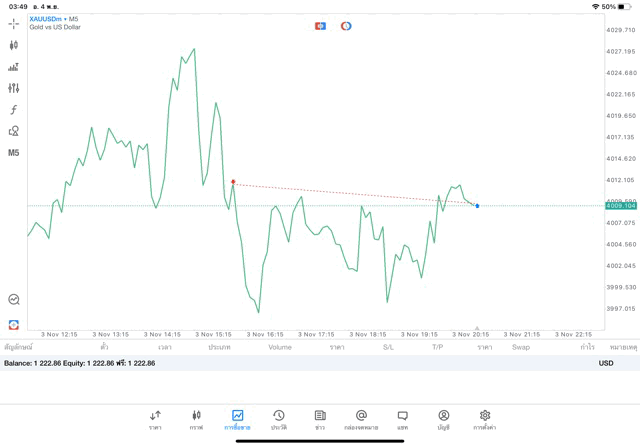Switch to the ราคา quotes tab
Viewport: 640px width, 447px height.
pos(155,419)
